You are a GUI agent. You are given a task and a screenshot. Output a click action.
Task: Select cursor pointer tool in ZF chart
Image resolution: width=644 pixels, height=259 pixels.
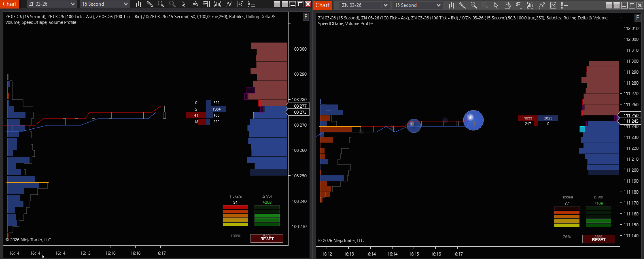183,4
